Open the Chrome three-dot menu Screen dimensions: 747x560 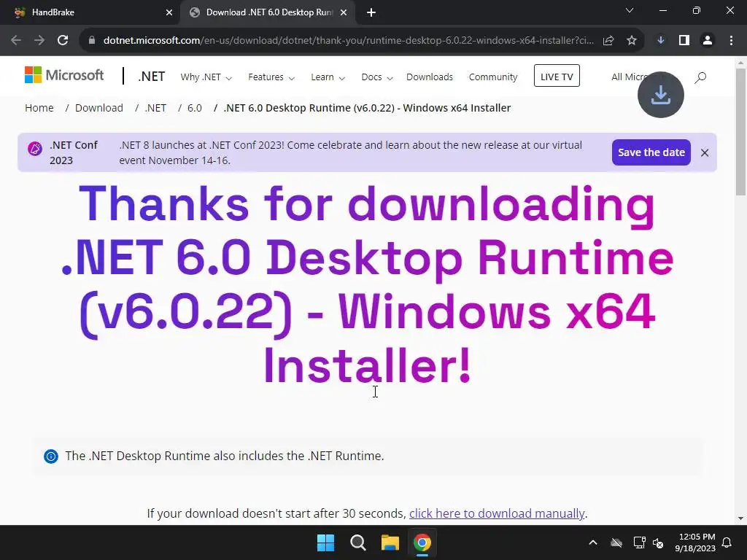(x=731, y=41)
